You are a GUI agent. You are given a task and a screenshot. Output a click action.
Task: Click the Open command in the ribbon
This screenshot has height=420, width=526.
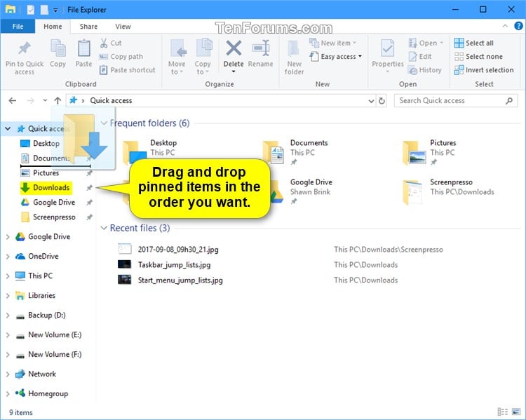pyautogui.click(x=426, y=43)
